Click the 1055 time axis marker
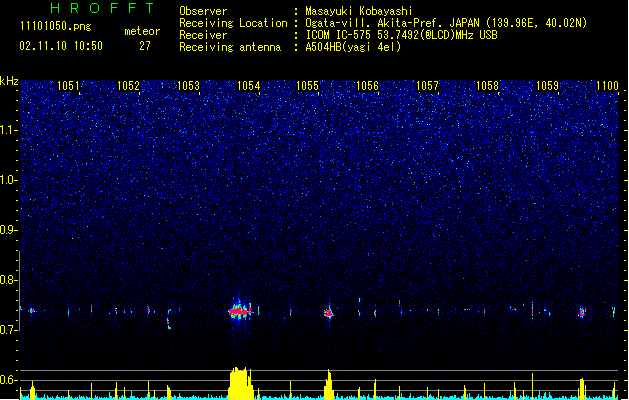The width and height of the screenshot is (629, 400). 307,86
